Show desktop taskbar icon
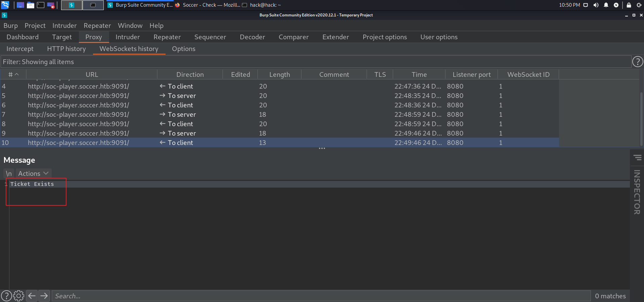The image size is (644, 302). pos(20,5)
